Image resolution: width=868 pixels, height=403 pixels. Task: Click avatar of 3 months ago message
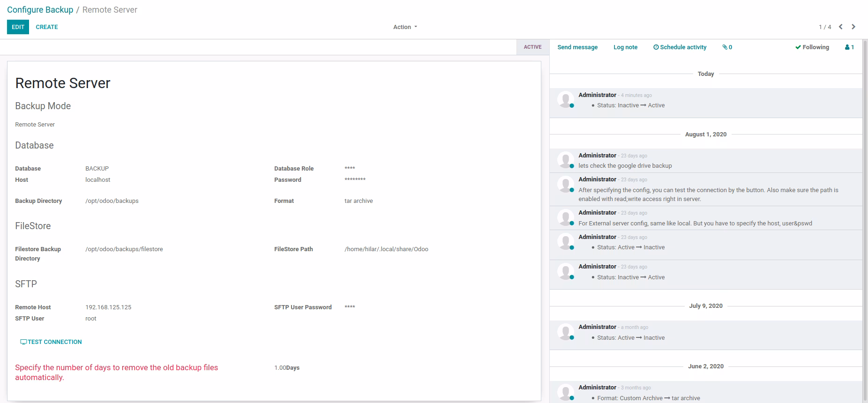pyautogui.click(x=566, y=392)
